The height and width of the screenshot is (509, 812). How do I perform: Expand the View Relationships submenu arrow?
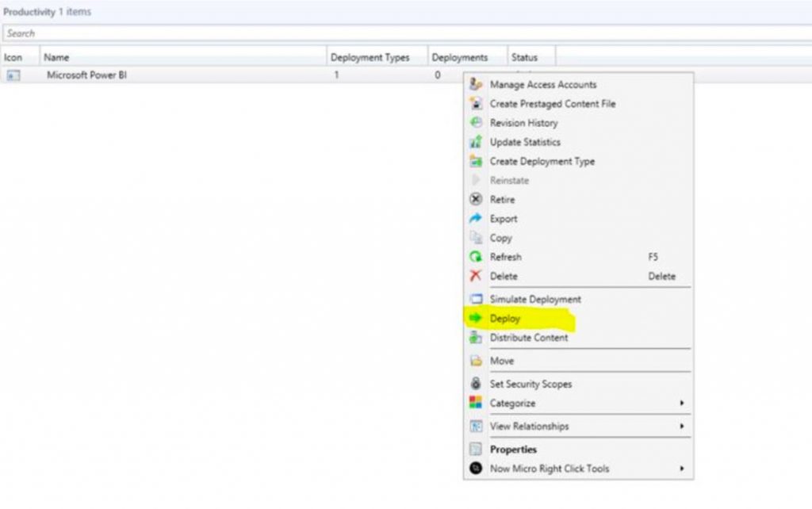681,427
